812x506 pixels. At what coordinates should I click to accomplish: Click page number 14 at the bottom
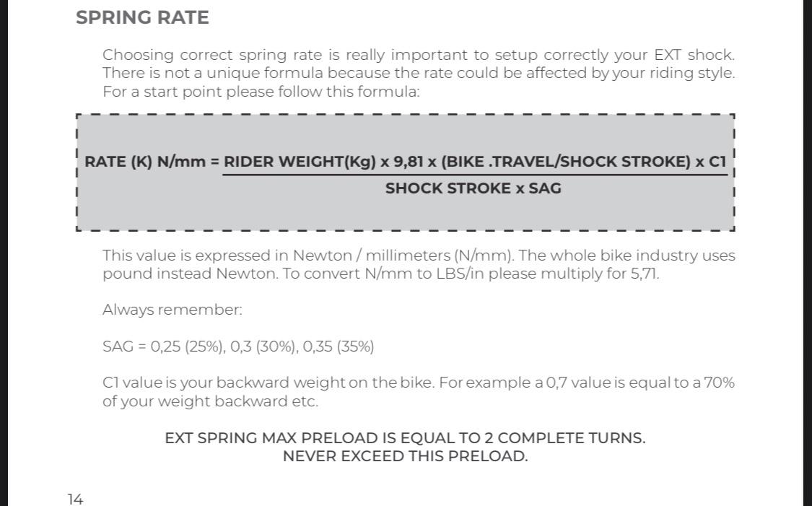coord(75,500)
